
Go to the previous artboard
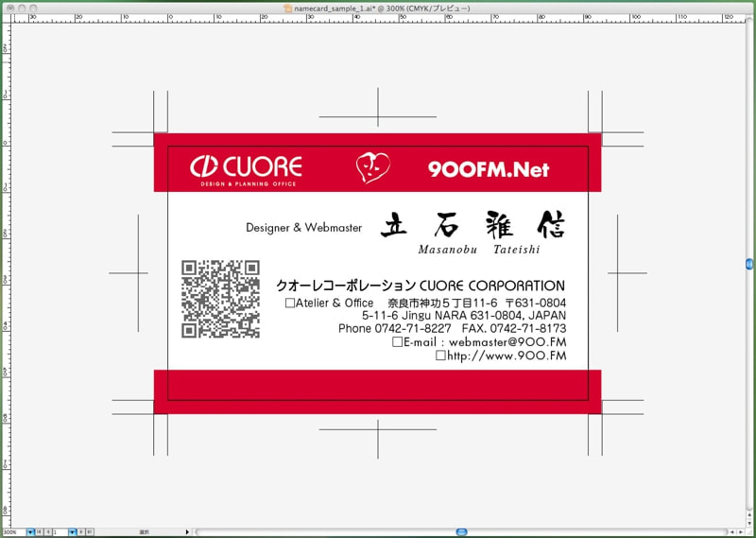click(48, 531)
